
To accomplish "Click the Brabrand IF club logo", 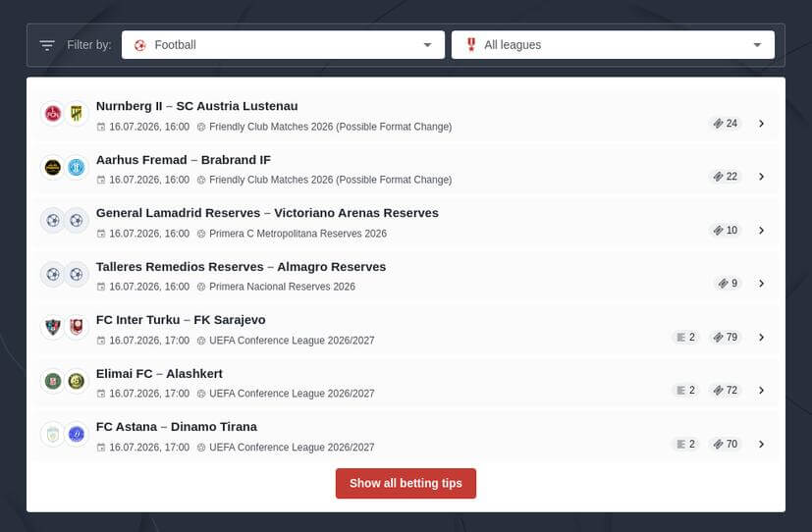I will (77, 167).
